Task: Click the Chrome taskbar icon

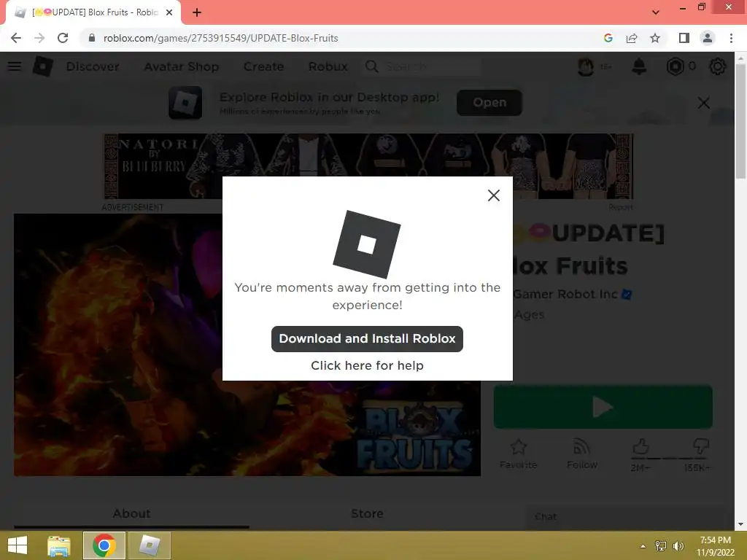Action: tap(104, 545)
